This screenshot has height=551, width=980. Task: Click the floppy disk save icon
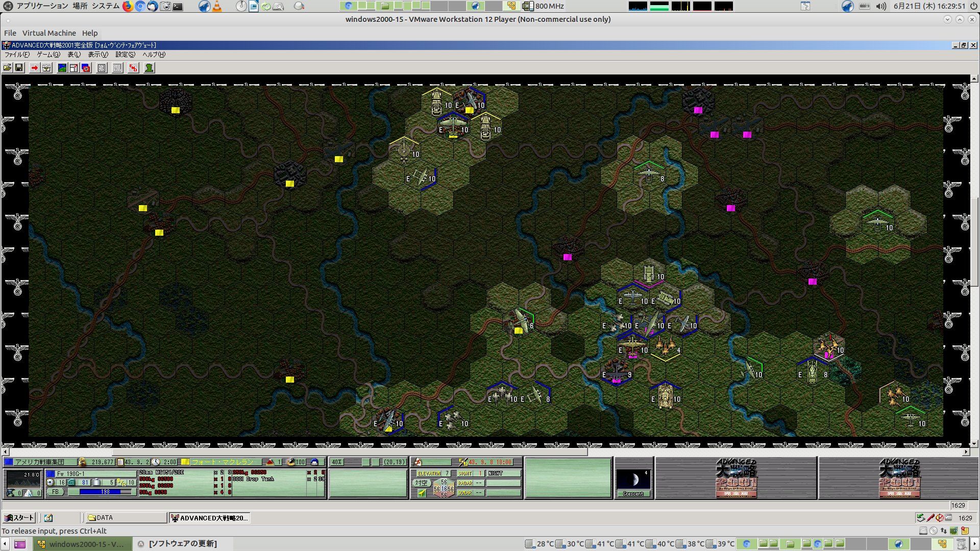[19, 68]
